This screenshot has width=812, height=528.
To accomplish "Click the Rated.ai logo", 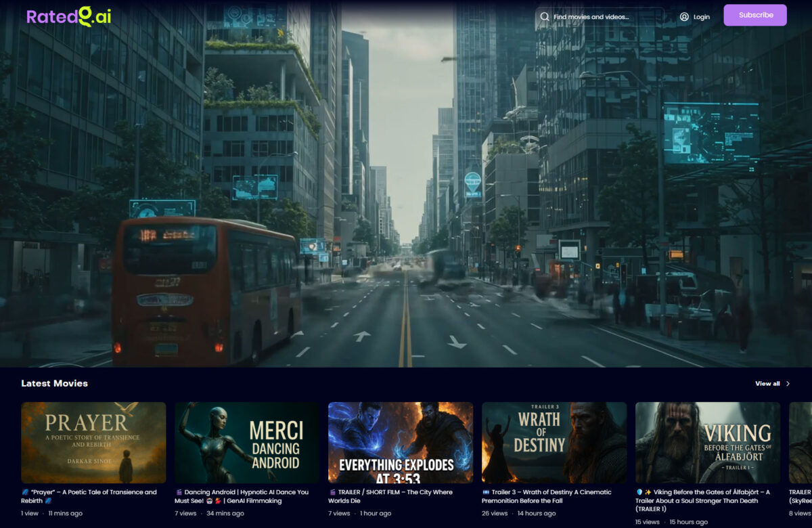I will click(68, 16).
